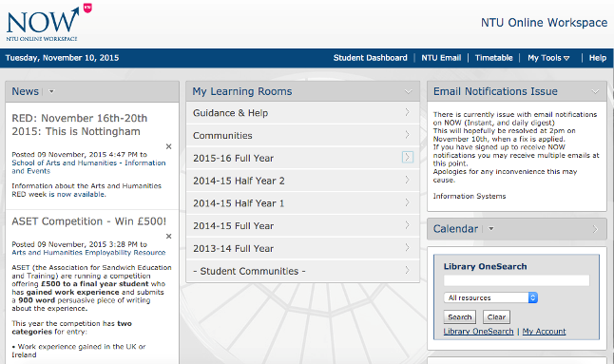Collapse the Email Notifications Issue panel
The height and width of the screenshot is (364, 614).
(595, 92)
